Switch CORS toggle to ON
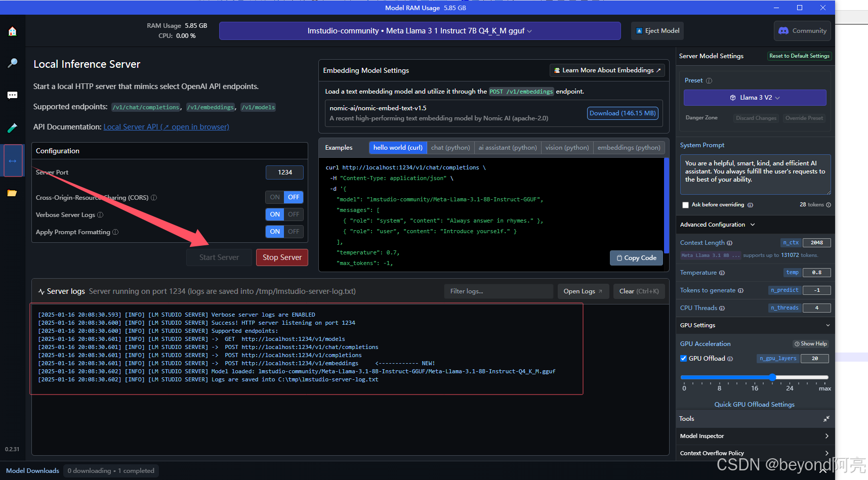The image size is (868, 480). (275, 197)
